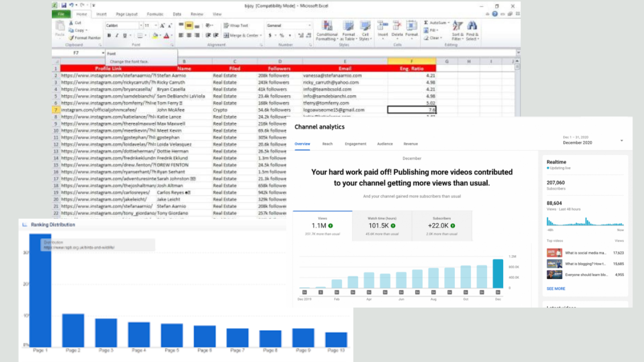Click the Orientation text-angle icon
Viewport: 644px width, 362px height.
[209, 25]
